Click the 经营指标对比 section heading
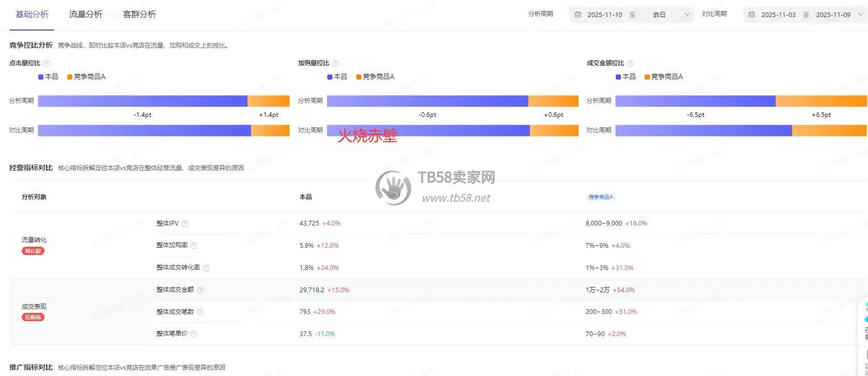The image size is (868, 376). coord(31,168)
